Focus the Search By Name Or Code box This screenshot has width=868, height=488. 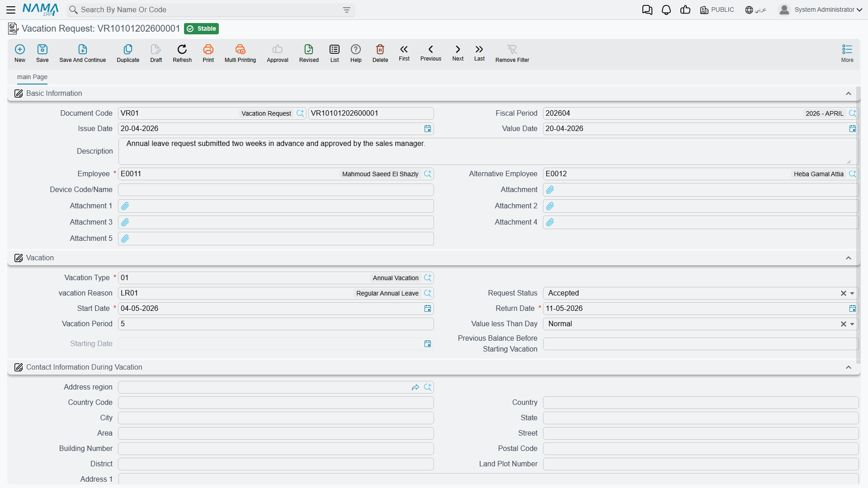pyautogui.click(x=210, y=10)
